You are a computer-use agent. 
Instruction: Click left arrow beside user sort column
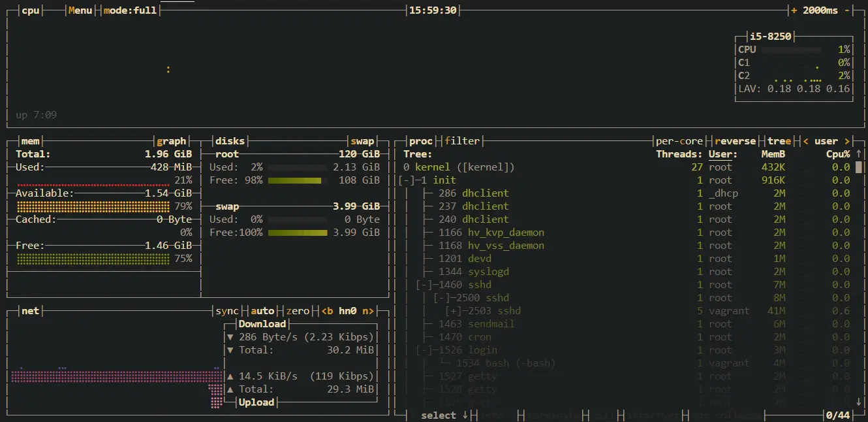point(806,141)
